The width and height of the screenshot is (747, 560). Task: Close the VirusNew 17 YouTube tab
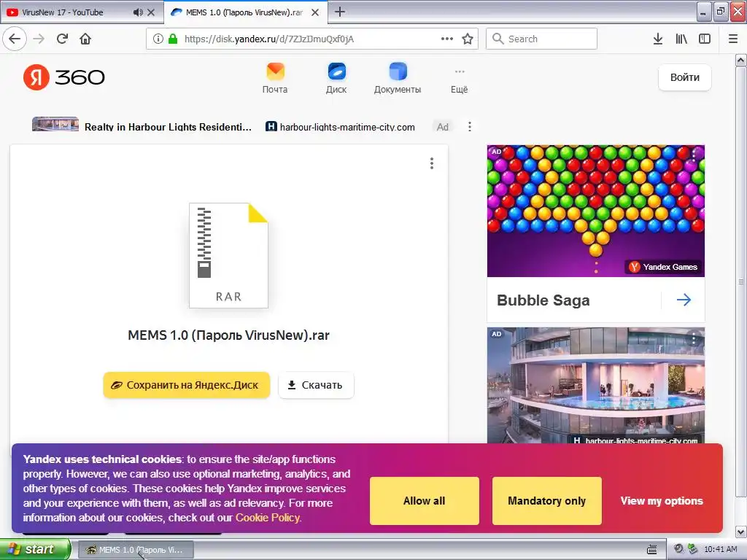(x=151, y=12)
